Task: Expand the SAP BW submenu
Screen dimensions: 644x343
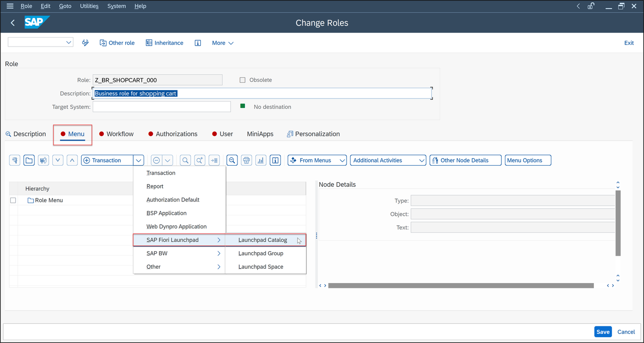Action: coord(179,253)
